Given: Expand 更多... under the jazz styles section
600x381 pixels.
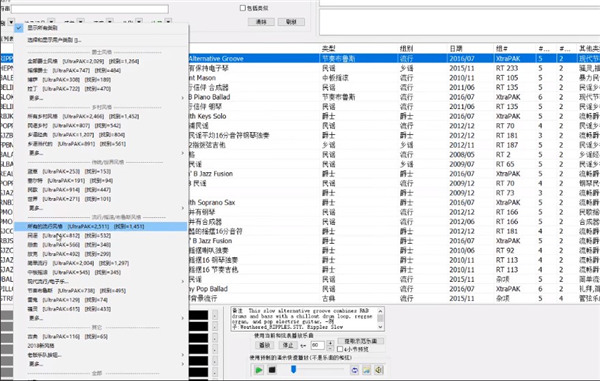Looking at the screenshot, I should click(101, 98).
